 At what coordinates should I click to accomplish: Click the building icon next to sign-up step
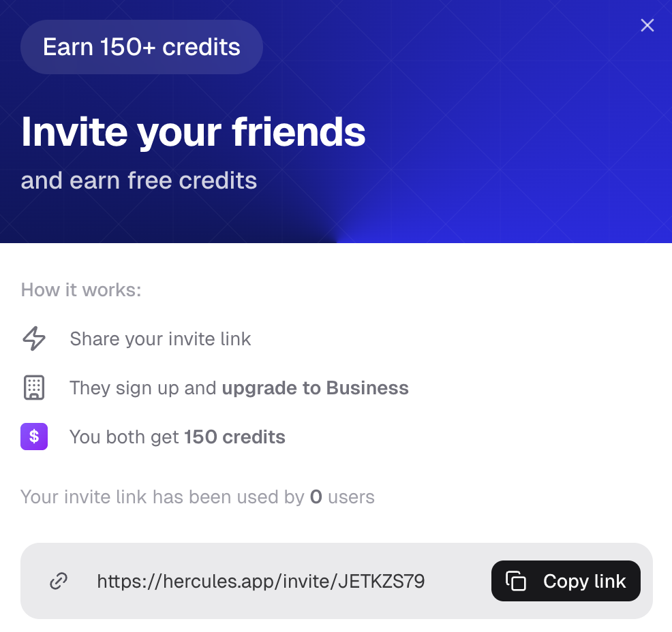tap(33, 388)
